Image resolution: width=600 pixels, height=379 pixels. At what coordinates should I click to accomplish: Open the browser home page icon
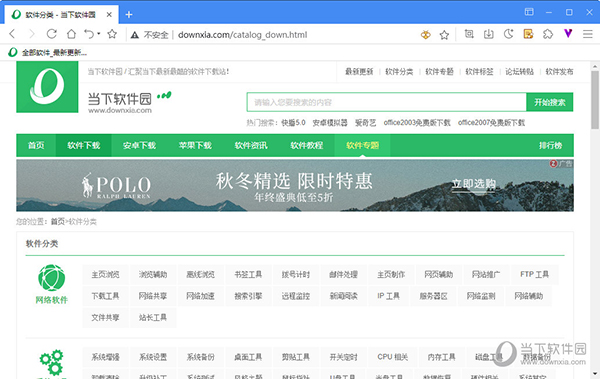point(71,34)
